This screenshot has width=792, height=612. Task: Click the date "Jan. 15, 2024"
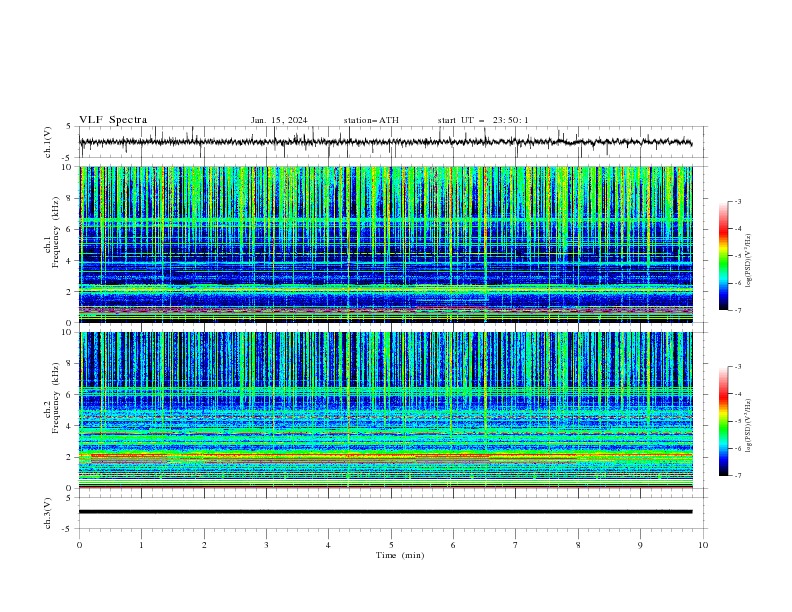tap(279, 120)
